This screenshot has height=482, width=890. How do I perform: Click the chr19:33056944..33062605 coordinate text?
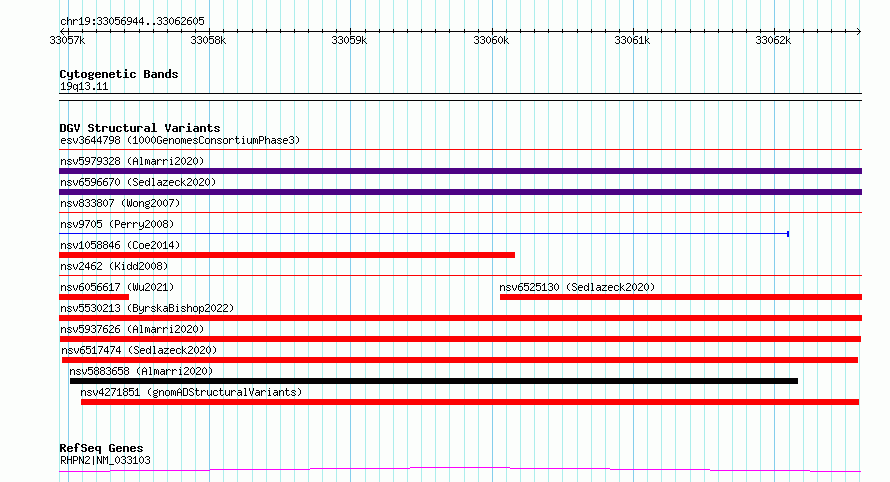pyautogui.click(x=132, y=21)
